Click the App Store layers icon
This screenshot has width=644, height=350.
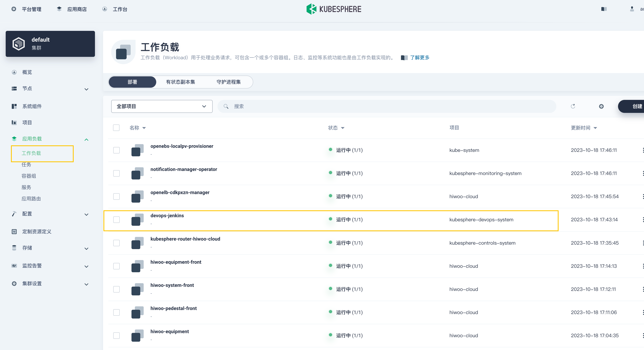pyautogui.click(x=59, y=9)
